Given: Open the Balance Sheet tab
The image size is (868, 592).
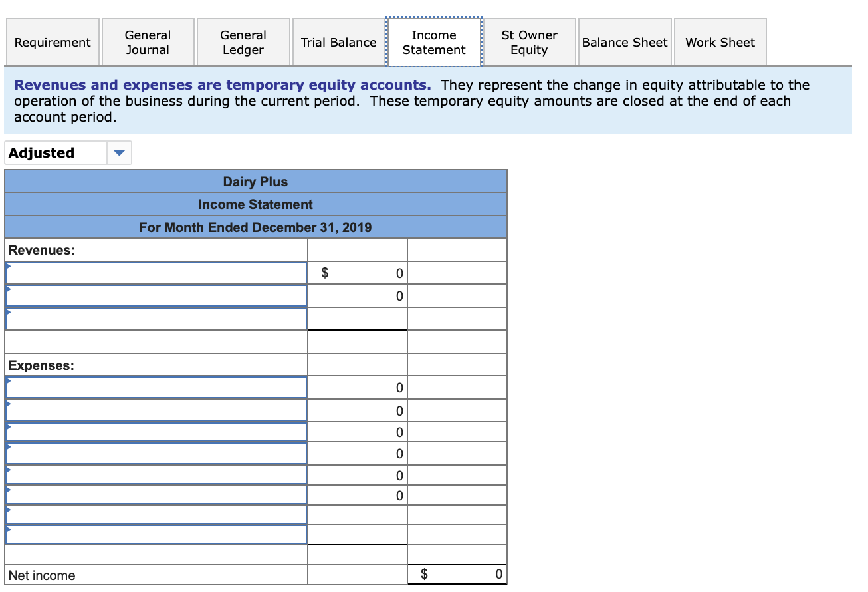Looking at the screenshot, I should coord(625,41).
